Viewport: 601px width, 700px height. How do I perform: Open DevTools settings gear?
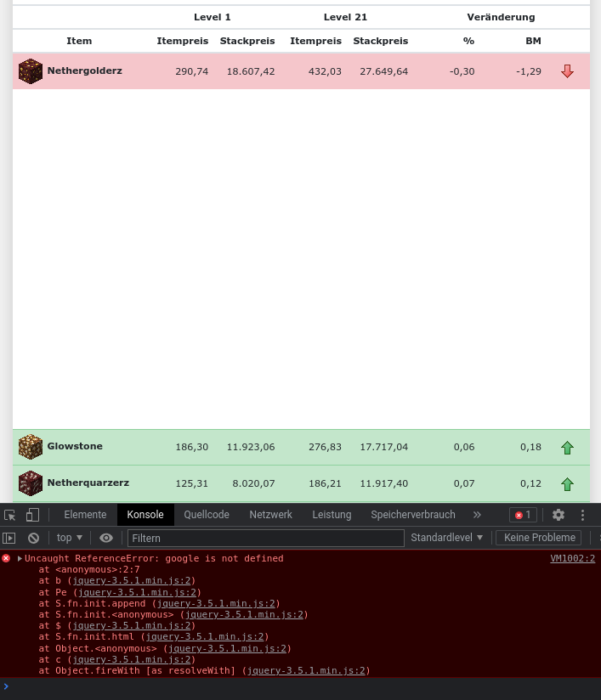pos(558,515)
